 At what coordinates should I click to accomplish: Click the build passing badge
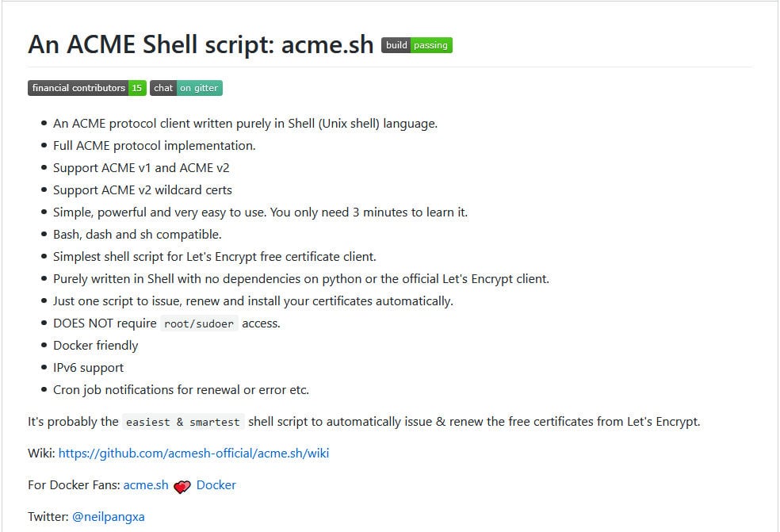point(417,45)
